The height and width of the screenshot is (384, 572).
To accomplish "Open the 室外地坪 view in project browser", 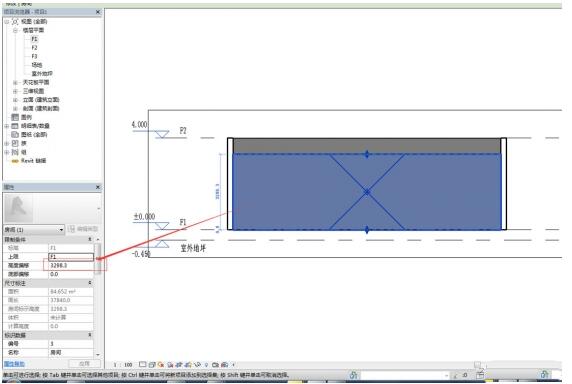I will 42,74.
